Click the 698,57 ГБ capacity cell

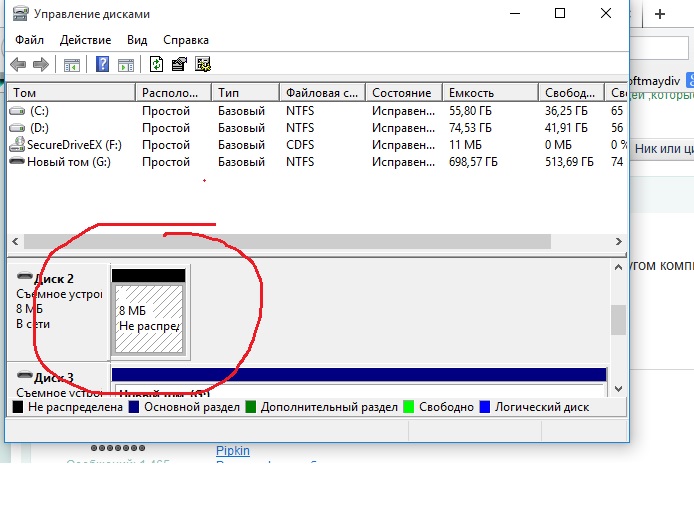pos(473,162)
